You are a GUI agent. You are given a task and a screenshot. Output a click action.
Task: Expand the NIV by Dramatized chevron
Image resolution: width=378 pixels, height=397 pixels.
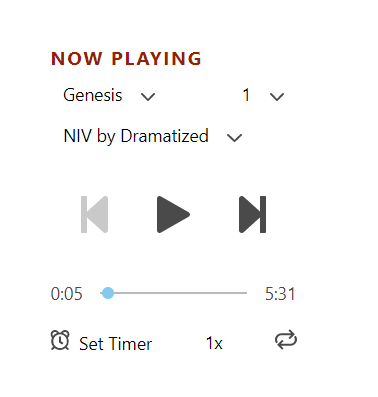pos(234,137)
